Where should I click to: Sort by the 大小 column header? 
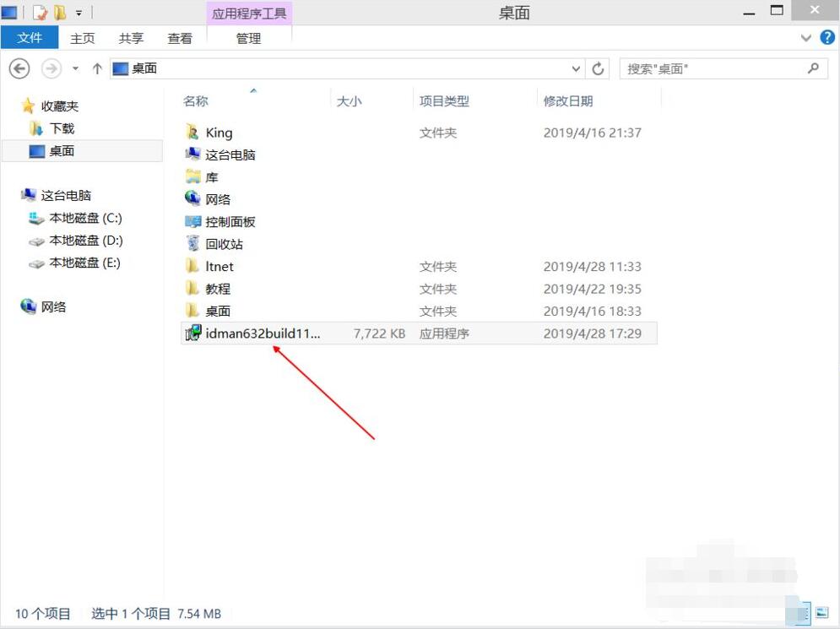(350, 100)
